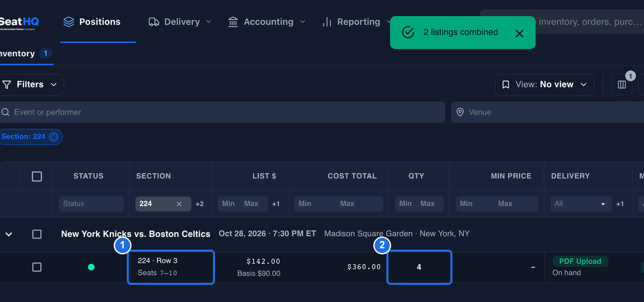Open the Accounting menu

tap(267, 22)
